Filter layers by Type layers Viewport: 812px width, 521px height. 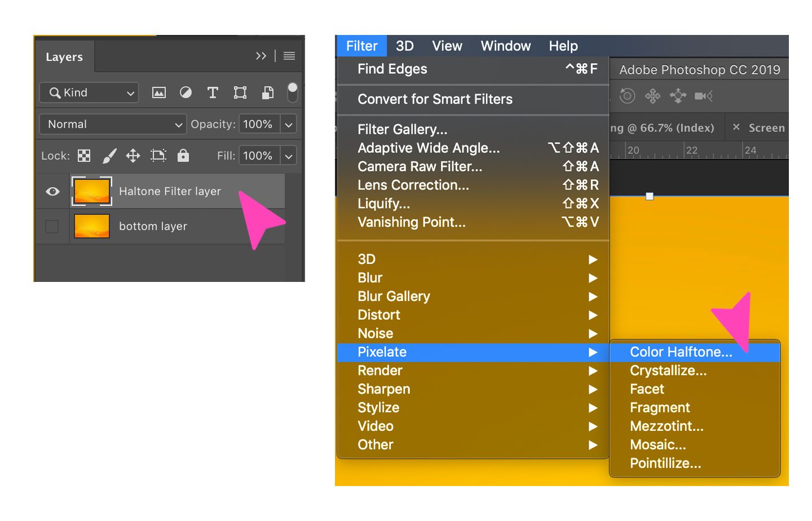(213, 92)
